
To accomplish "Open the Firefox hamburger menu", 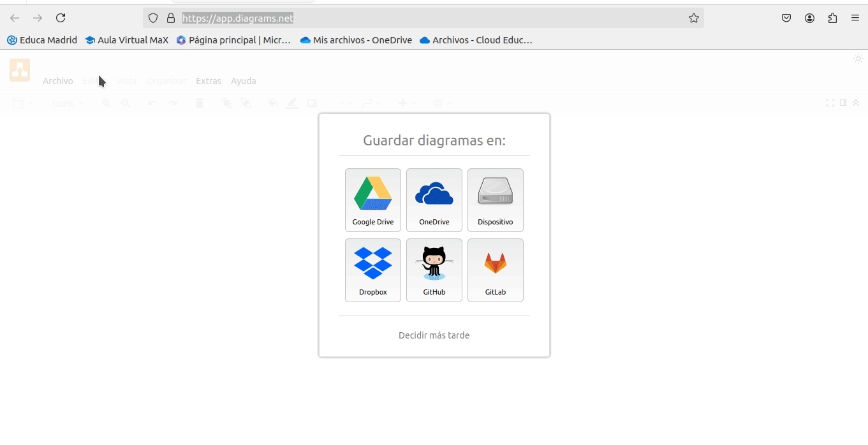I will click(x=855, y=18).
